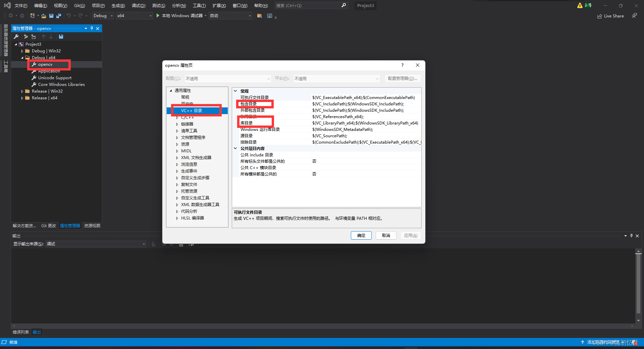This screenshot has width=644, height=349.
Task: Click the Add Existing Property Sheet icon
Action: [x=34, y=37]
